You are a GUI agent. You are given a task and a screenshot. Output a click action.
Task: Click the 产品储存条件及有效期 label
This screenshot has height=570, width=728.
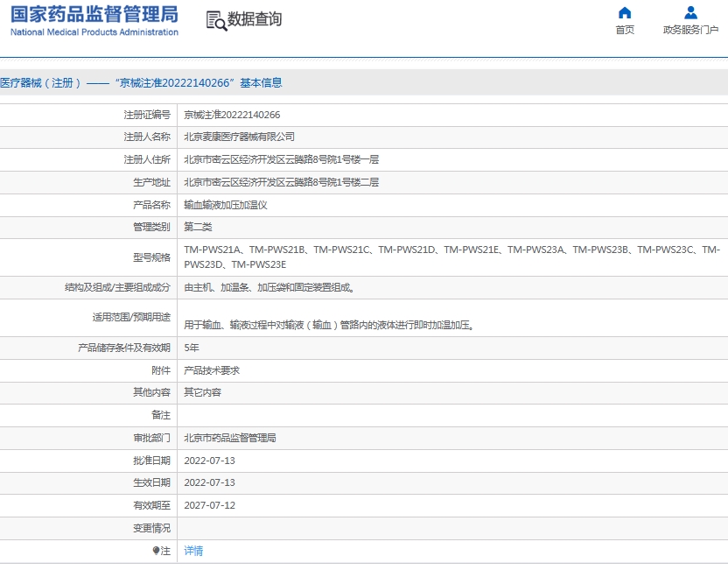click(x=124, y=348)
